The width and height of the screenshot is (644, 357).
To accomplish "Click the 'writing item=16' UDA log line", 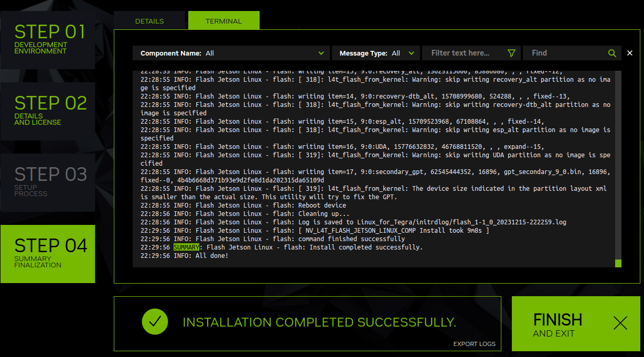I will point(342,147).
